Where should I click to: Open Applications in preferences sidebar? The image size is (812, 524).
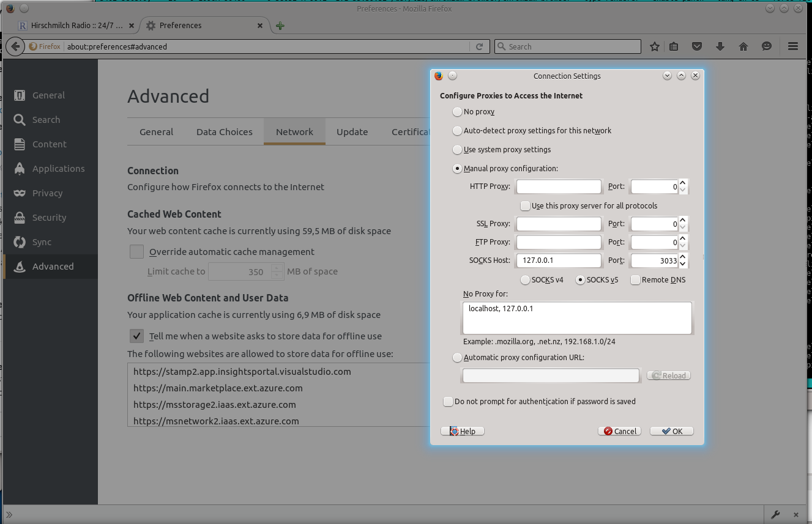point(50,169)
